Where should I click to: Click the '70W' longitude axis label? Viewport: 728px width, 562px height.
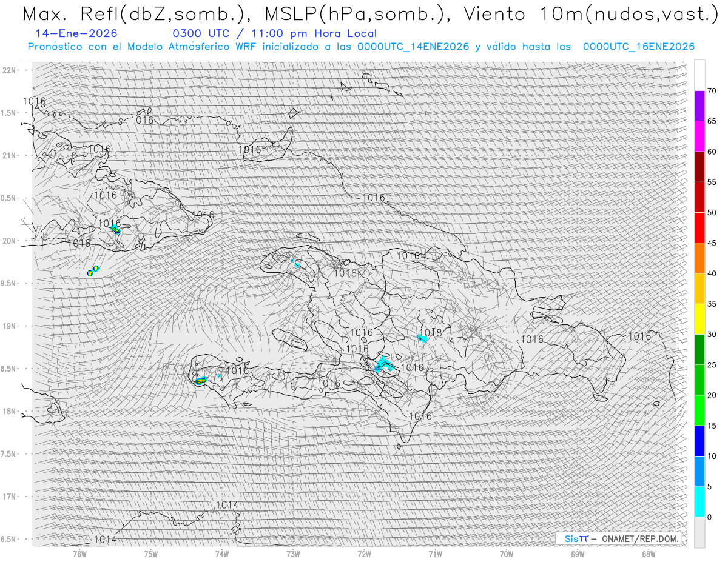(x=506, y=554)
